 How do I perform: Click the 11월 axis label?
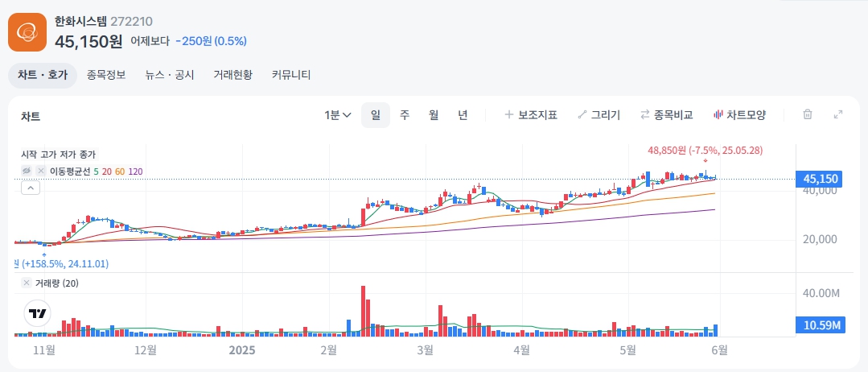(x=44, y=350)
